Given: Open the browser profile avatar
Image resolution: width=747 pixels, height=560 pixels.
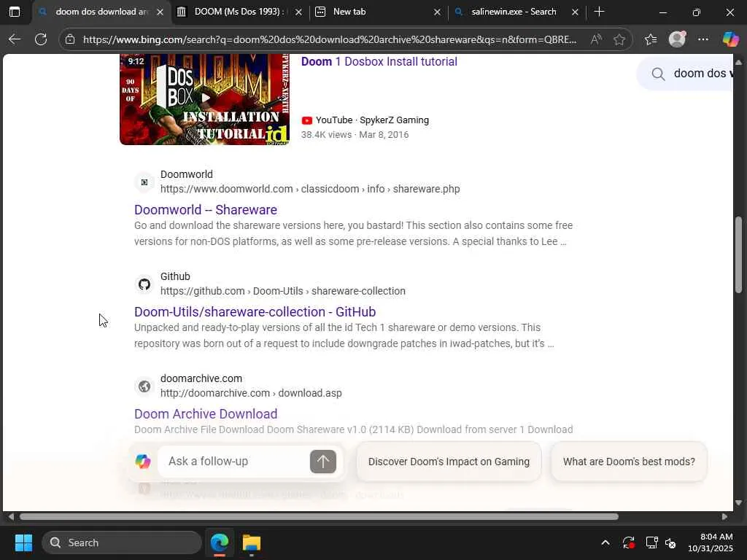Looking at the screenshot, I should tap(677, 39).
